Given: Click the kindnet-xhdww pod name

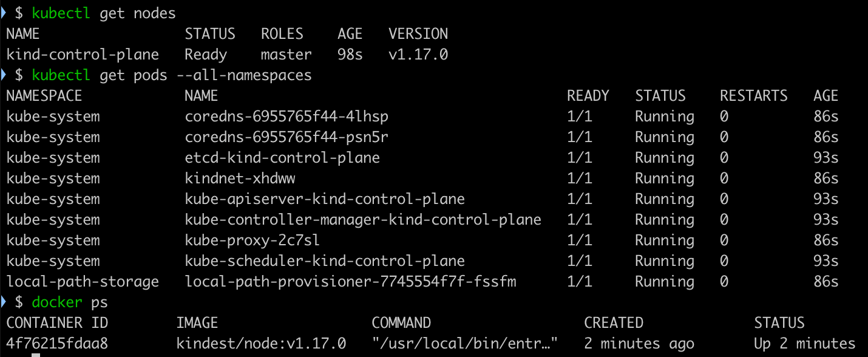Looking at the screenshot, I should (x=240, y=178).
